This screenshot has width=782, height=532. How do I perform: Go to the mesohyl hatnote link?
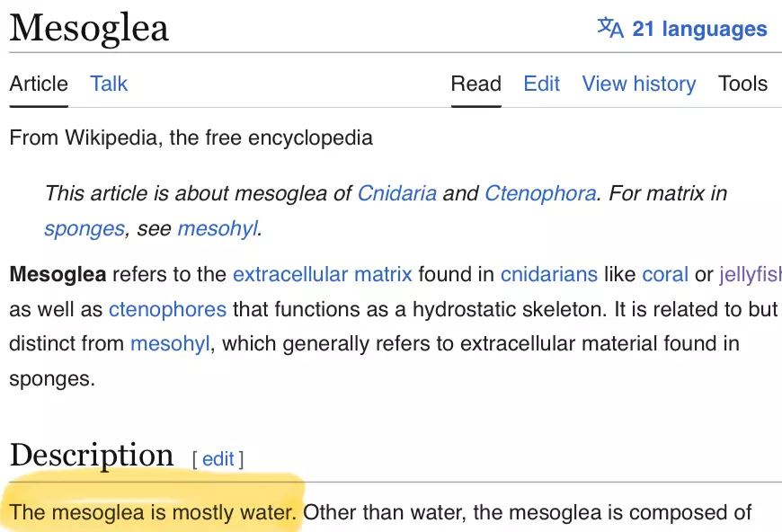(x=218, y=228)
